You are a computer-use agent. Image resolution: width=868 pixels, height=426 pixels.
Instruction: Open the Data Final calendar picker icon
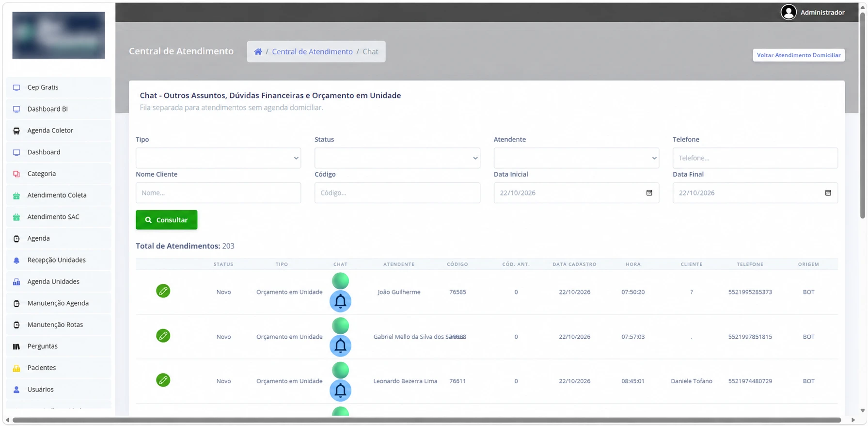[x=828, y=193]
